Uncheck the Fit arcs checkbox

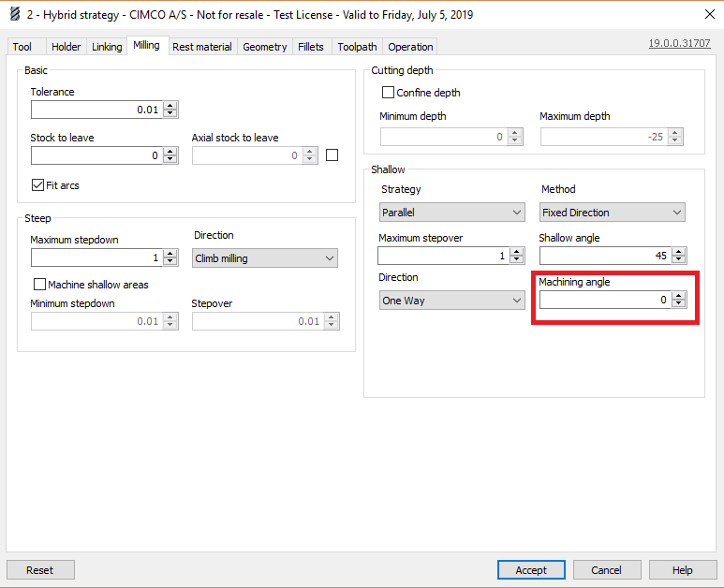pos(37,185)
